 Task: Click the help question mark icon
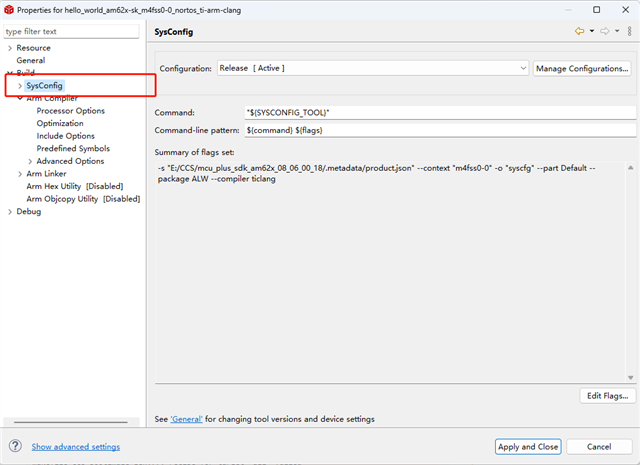pyautogui.click(x=15, y=446)
